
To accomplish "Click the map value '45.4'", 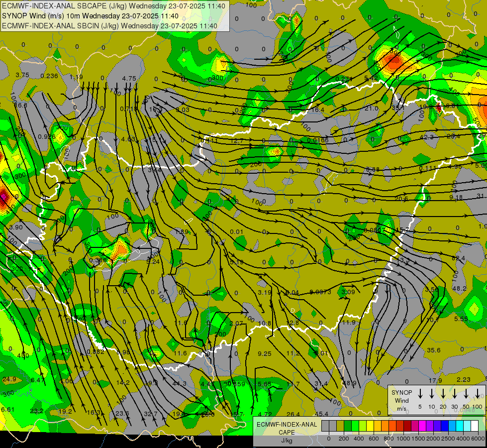I will 321,414.
